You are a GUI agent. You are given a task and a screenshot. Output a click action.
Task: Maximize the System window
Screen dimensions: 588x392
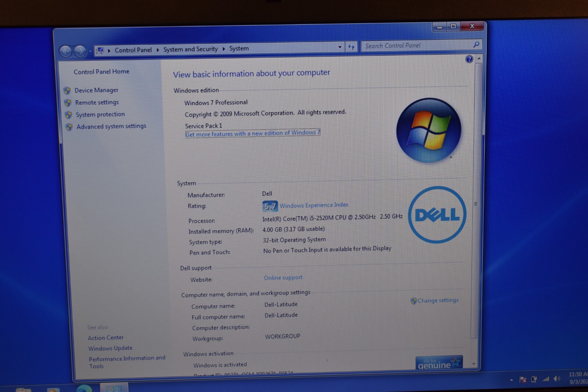point(453,26)
